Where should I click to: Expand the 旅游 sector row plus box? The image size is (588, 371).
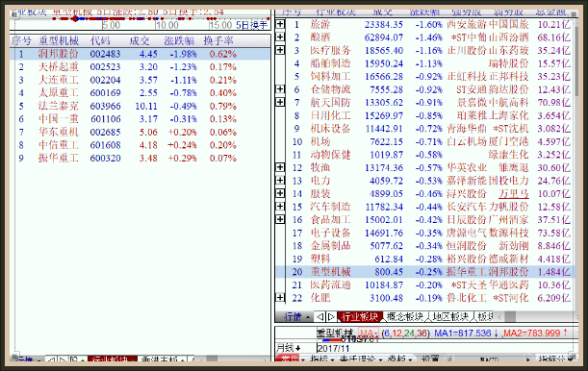pyautogui.click(x=280, y=24)
